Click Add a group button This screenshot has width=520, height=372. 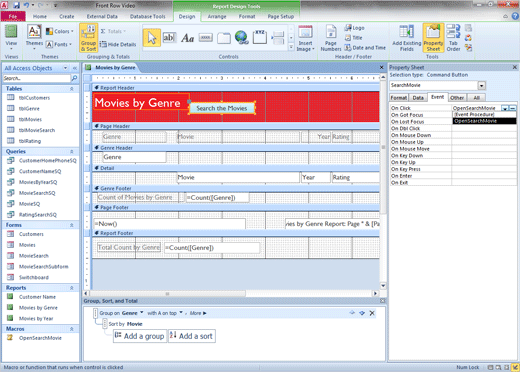(140, 336)
